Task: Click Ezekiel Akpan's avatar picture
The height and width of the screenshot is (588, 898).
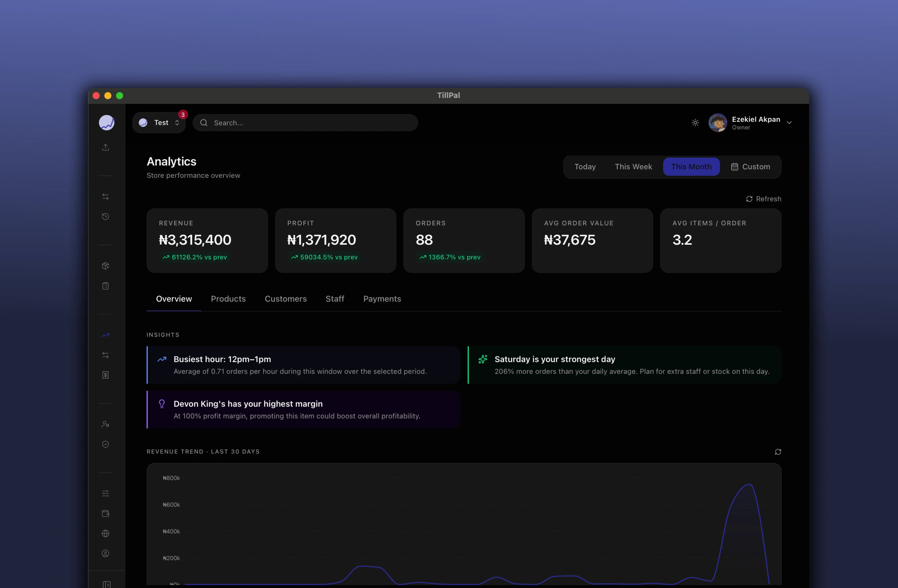Action: (x=718, y=123)
